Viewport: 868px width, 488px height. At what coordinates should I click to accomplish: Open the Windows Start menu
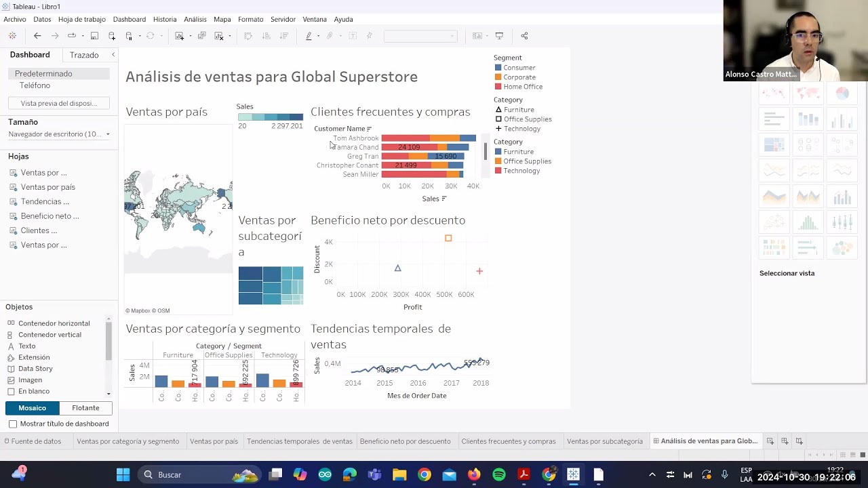tap(123, 474)
